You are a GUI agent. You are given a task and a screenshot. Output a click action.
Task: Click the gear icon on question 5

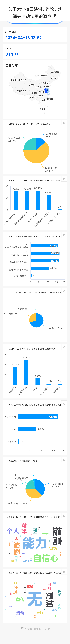click(x=64, y=347)
